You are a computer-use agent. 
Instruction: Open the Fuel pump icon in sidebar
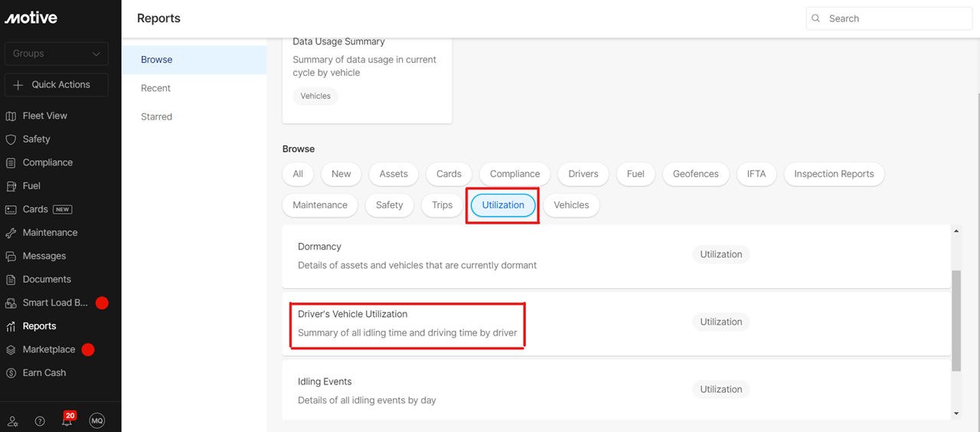point(11,186)
